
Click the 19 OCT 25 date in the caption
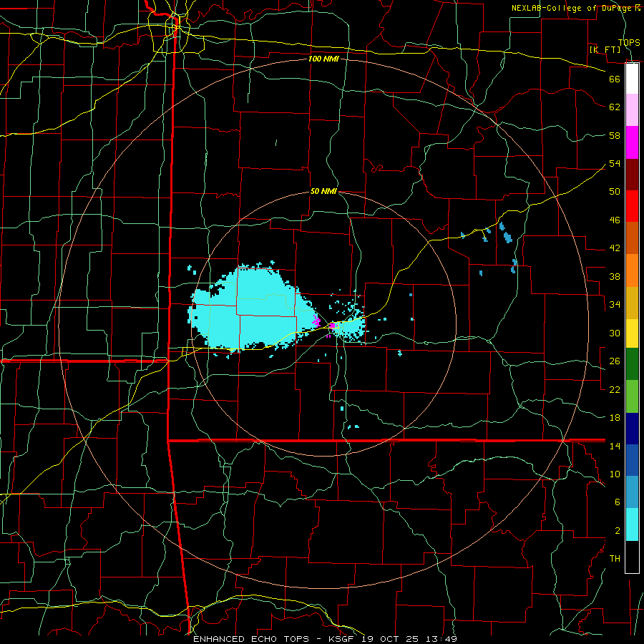click(x=390, y=639)
